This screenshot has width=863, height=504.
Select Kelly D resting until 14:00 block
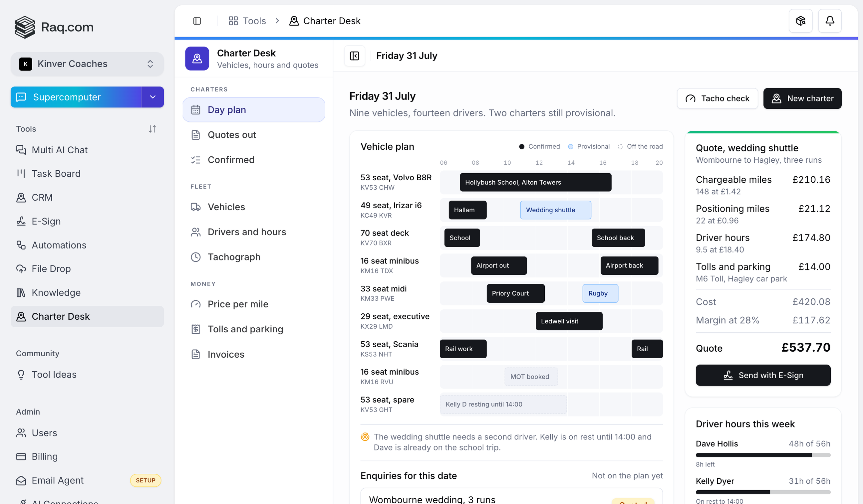503,405
